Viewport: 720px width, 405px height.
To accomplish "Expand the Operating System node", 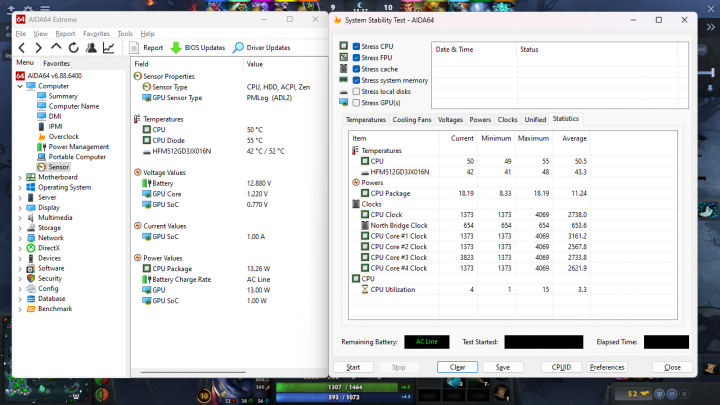I will click(20, 187).
